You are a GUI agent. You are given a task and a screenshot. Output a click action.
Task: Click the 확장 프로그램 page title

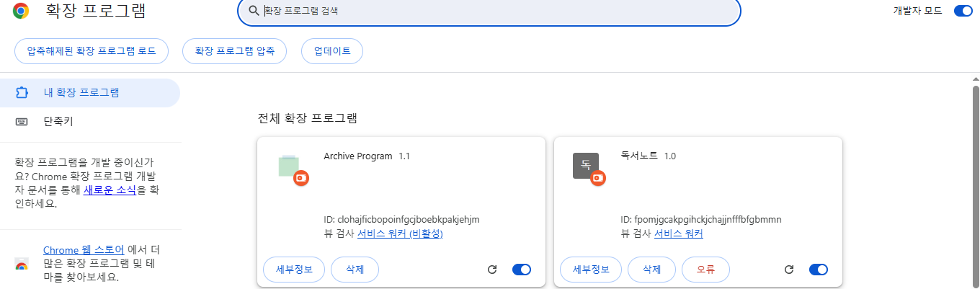pyautogui.click(x=94, y=11)
